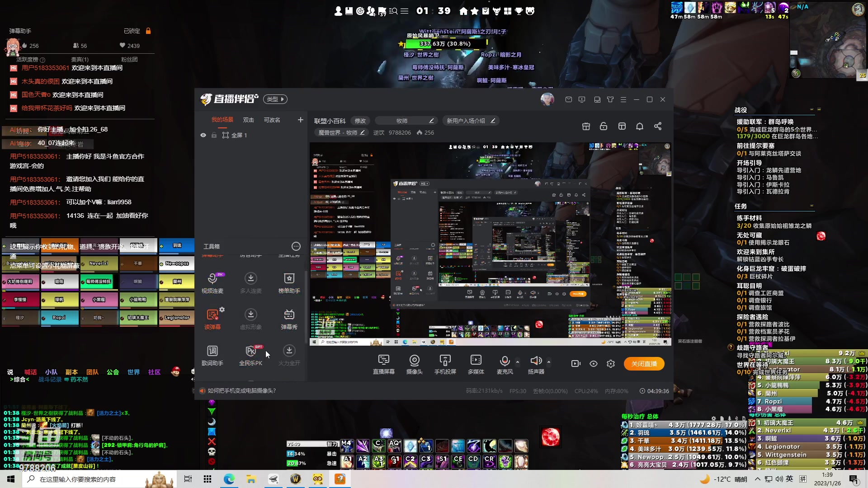Viewport: 868px width, 488px height.
Task: Open 战斗记录 combat log tab
Action: click(50, 380)
